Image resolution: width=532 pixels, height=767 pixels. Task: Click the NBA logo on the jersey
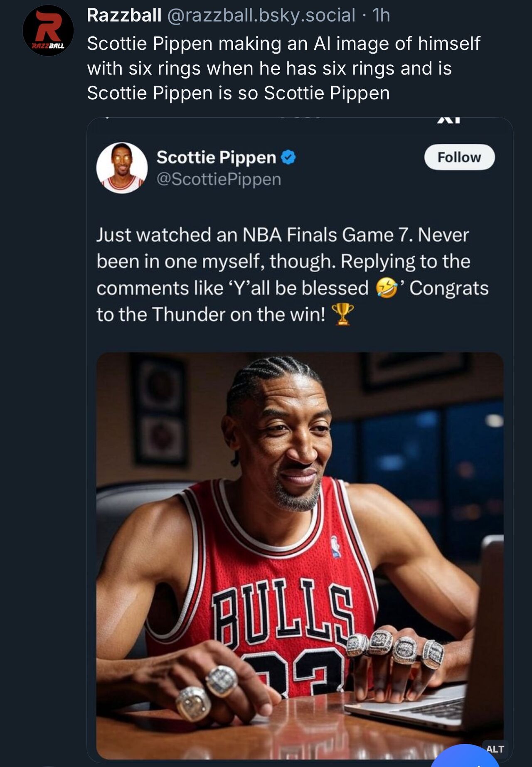(x=335, y=546)
